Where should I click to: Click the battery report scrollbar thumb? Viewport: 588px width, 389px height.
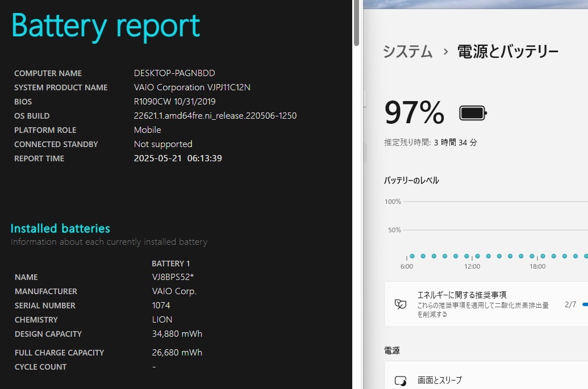click(x=356, y=23)
